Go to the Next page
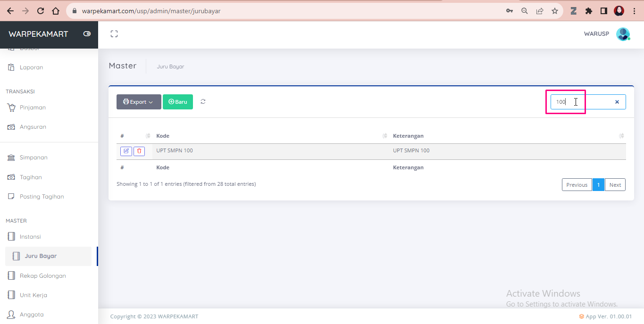 [x=615, y=185]
